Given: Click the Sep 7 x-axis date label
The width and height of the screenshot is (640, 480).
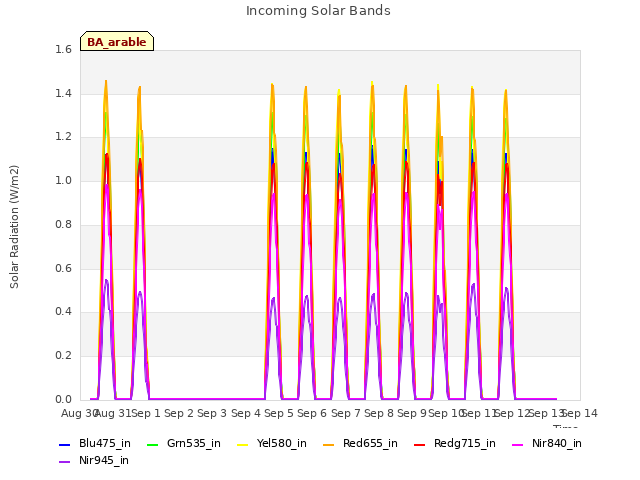Looking at the screenshot, I should pos(346,413).
